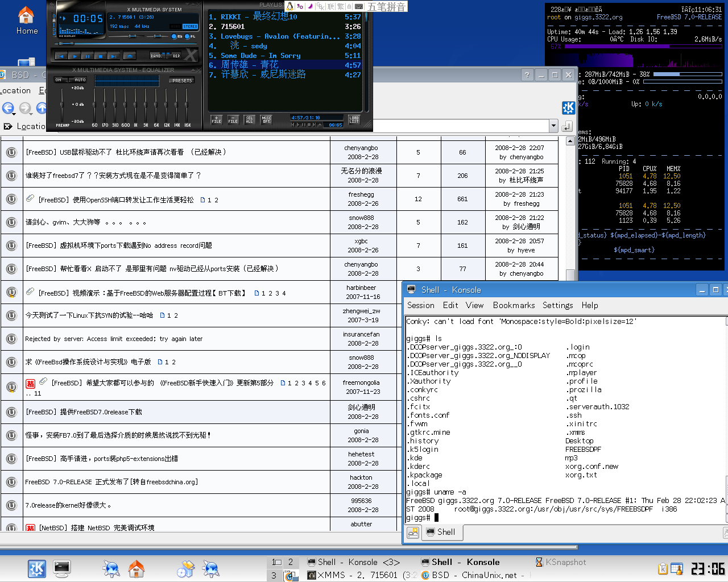This screenshot has height=582, width=728.
Task: Open the Konsole Settings menu
Action: 558,305
